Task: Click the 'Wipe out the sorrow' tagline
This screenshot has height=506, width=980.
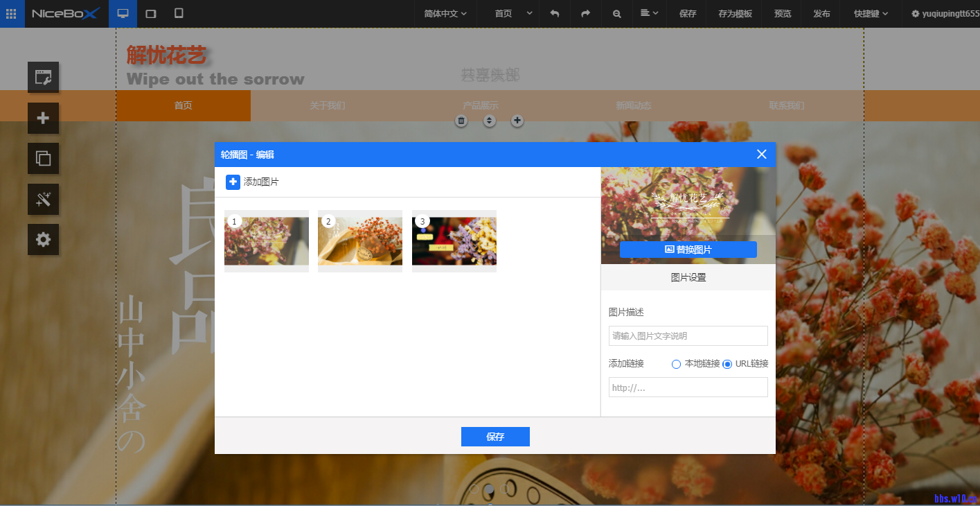Action: click(x=215, y=79)
